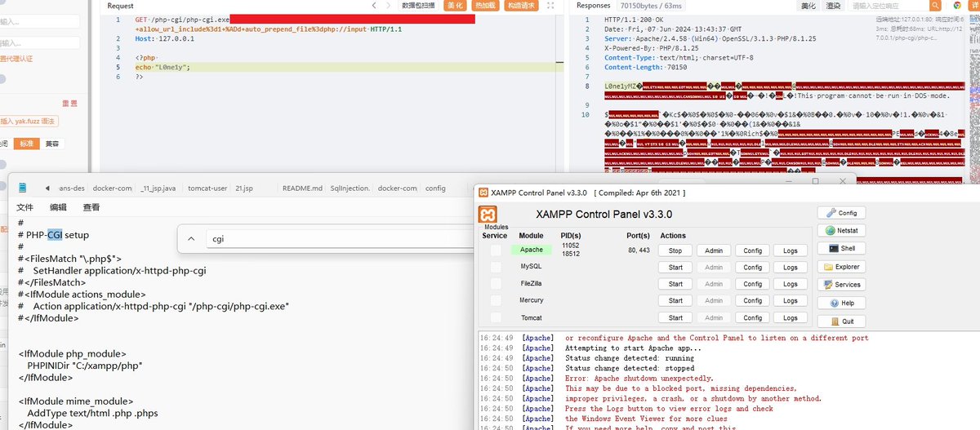Click the orange 重置 link
980x430 pixels.
pyautogui.click(x=70, y=103)
